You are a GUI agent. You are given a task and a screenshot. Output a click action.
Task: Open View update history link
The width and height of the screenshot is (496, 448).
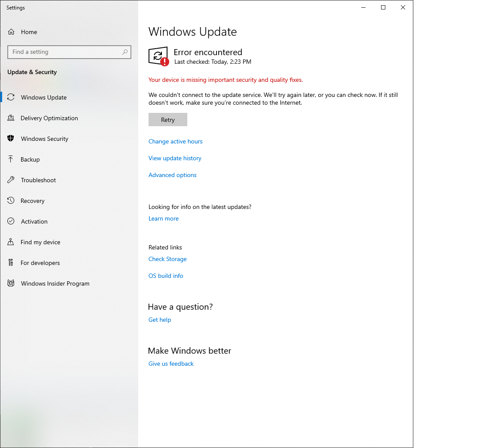(x=175, y=158)
